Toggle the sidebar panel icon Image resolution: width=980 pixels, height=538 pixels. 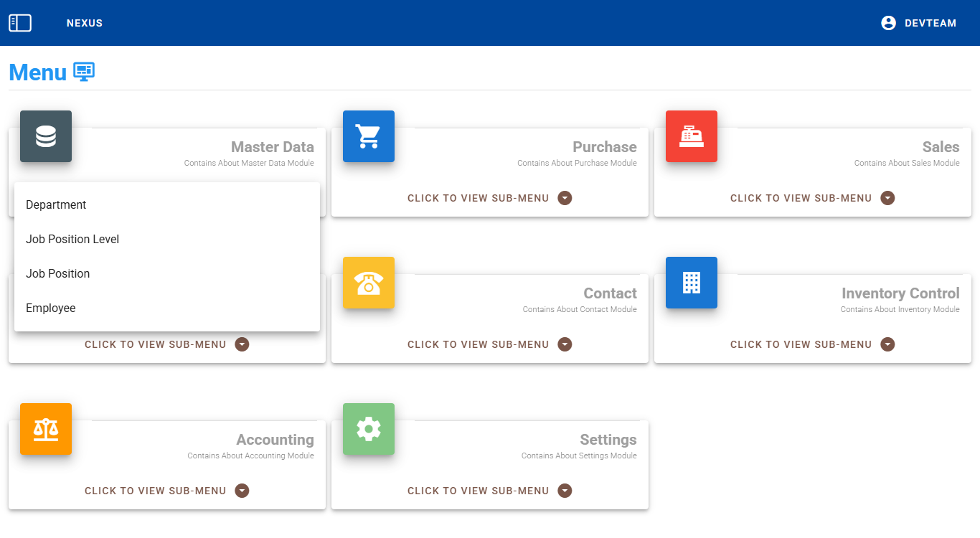[20, 23]
